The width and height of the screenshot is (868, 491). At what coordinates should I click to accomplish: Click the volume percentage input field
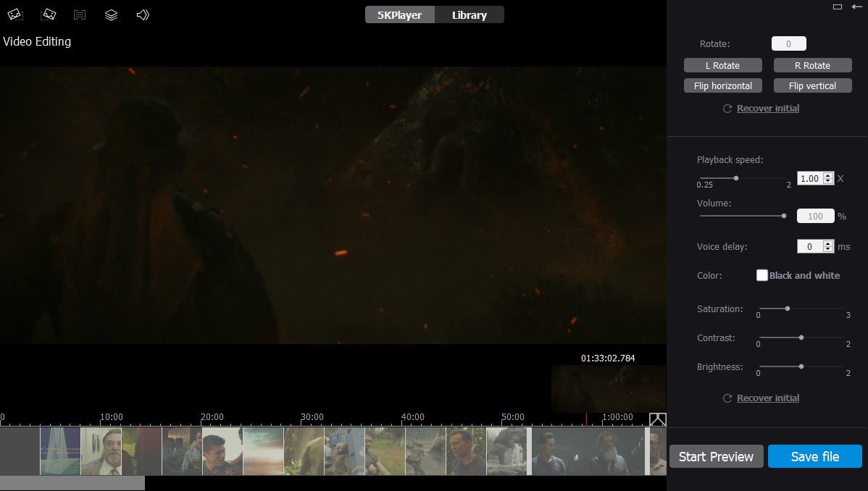(x=815, y=216)
